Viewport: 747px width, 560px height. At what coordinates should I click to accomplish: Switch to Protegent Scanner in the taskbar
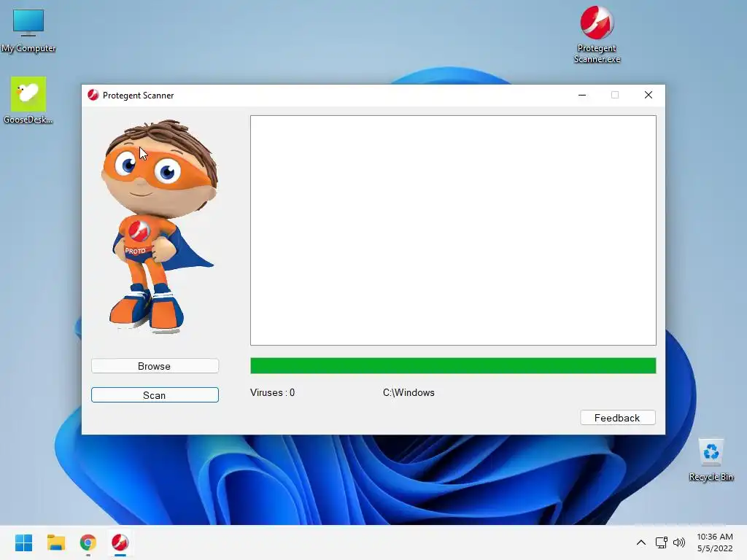(120, 542)
